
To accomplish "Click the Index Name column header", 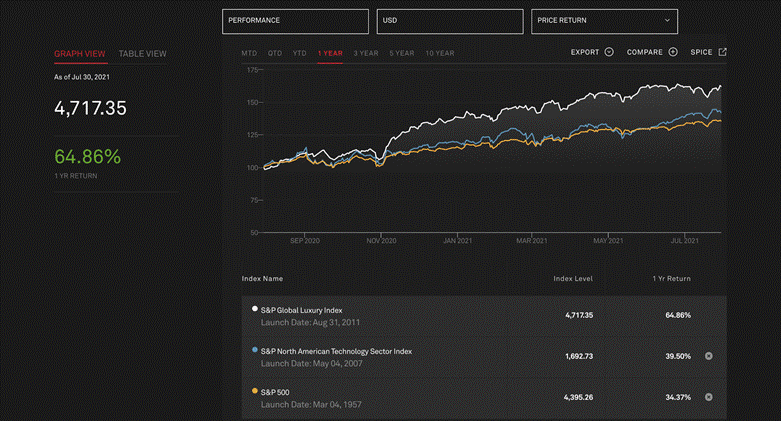I will pos(262,279).
